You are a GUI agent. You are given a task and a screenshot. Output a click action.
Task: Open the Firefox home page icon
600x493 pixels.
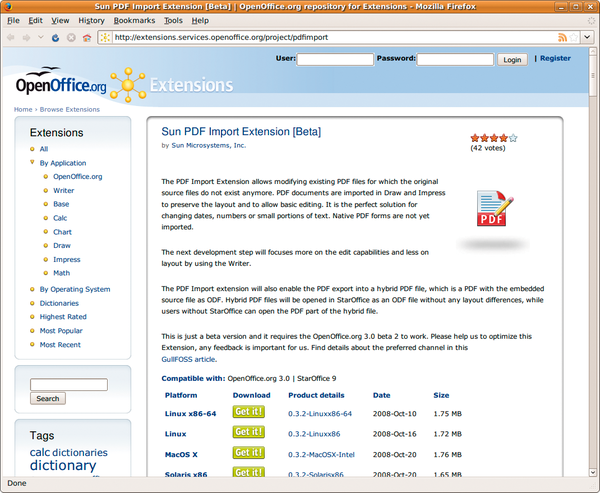pyautogui.click(x=87, y=38)
